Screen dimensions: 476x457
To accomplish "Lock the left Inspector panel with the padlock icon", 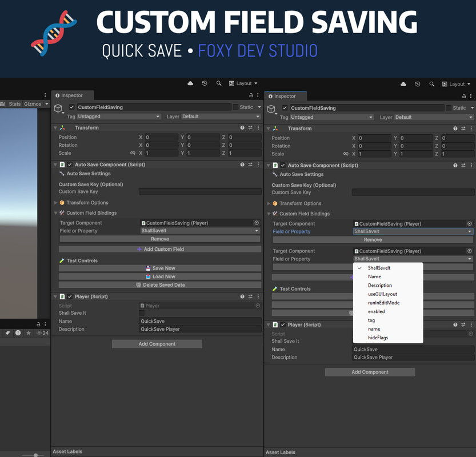I will click(250, 96).
